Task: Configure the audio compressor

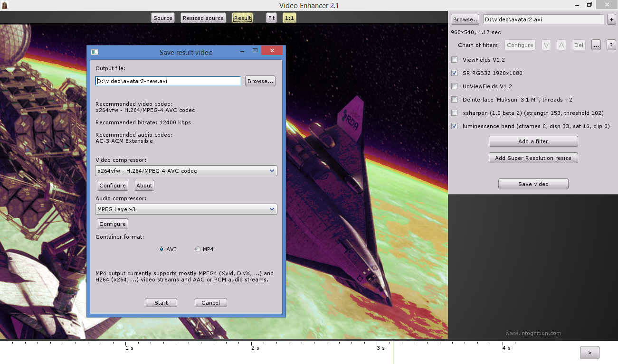Action: [x=113, y=224]
